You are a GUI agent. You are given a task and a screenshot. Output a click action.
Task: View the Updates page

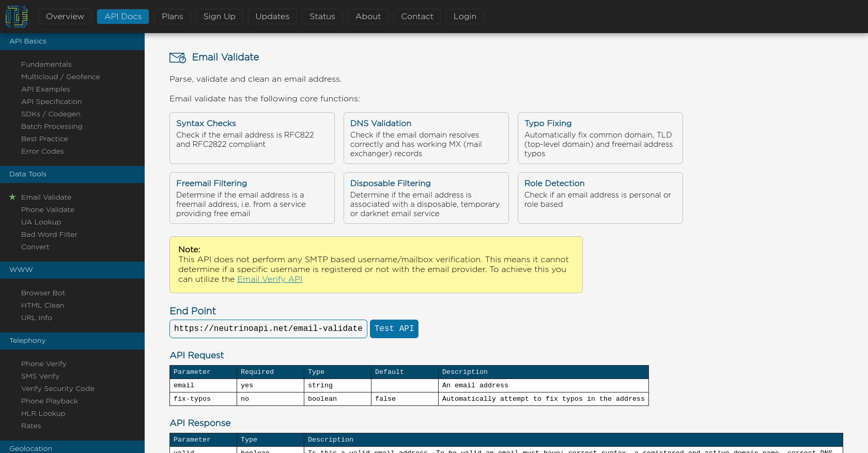(x=272, y=17)
